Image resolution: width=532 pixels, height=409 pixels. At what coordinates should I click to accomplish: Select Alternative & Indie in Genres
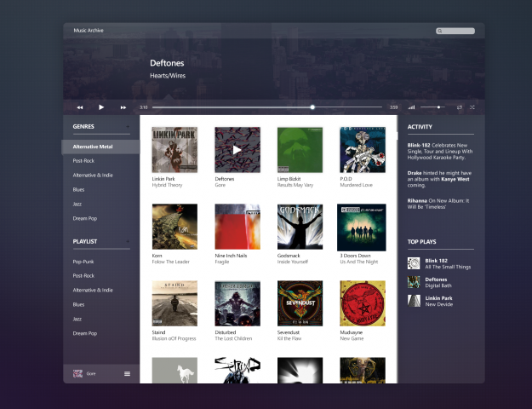point(93,176)
